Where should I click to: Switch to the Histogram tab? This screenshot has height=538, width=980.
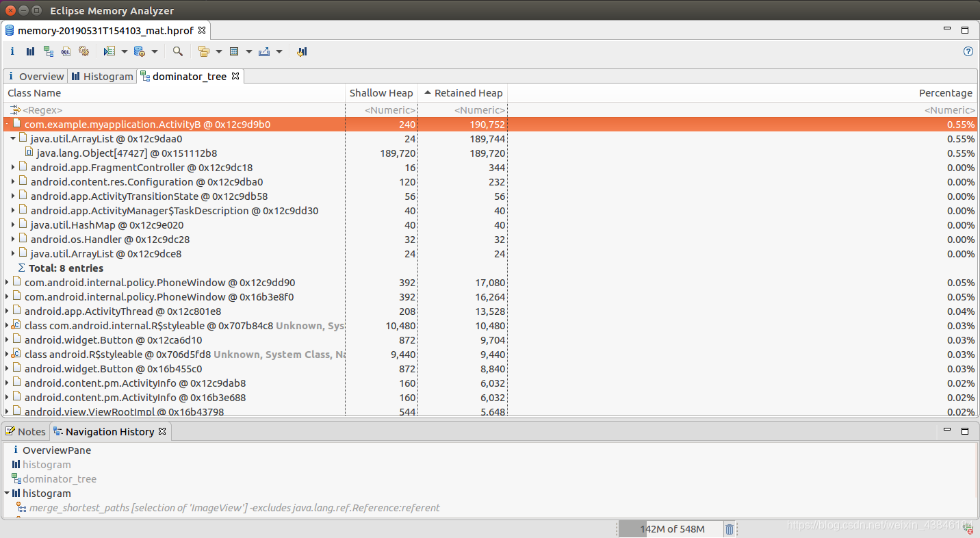pyautogui.click(x=102, y=77)
